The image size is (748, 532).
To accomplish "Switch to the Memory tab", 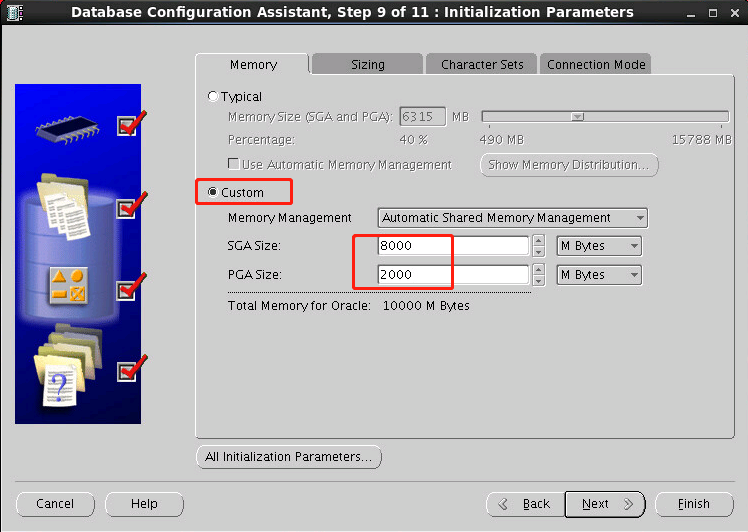I will tap(253, 64).
